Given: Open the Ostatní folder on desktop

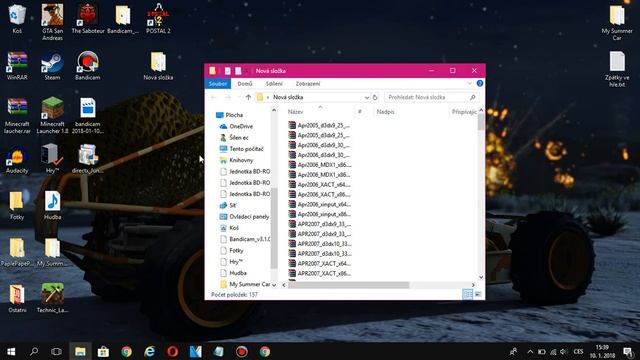Looking at the screenshot, I should (x=17, y=298).
